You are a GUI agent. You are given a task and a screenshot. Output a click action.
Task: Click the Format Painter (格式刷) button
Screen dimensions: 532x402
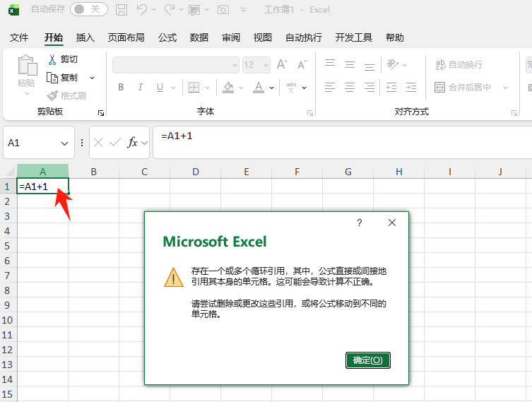coord(66,95)
